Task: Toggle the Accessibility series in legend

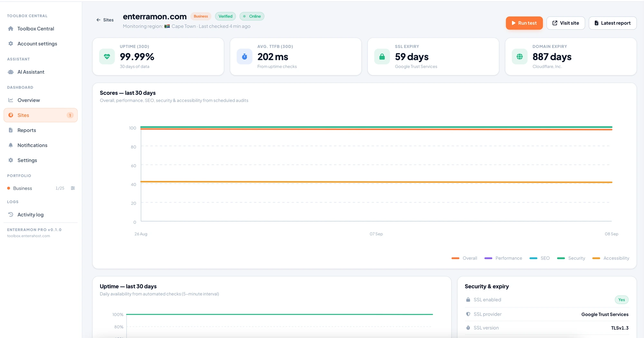Action: click(611, 258)
